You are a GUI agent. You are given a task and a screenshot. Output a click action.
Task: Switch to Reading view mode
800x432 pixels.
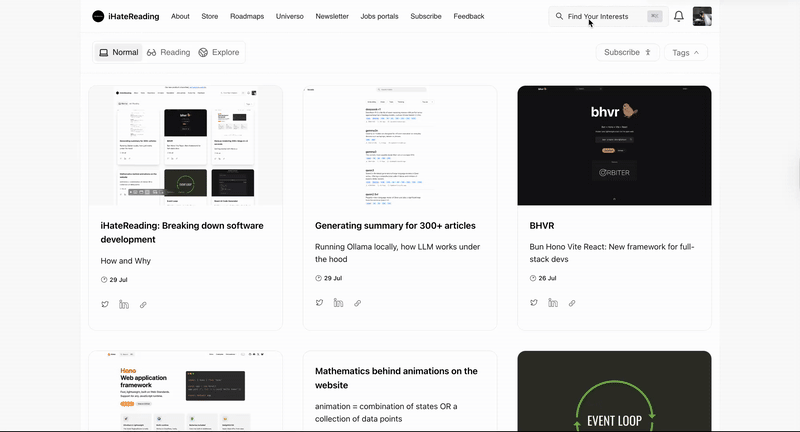(x=168, y=53)
